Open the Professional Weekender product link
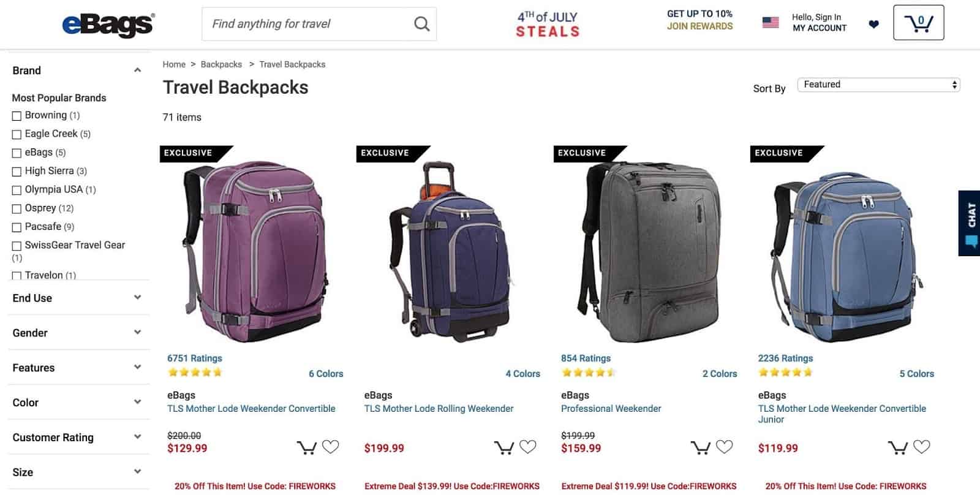The width and height of the screenshot is (980, 497). point(611,409)
